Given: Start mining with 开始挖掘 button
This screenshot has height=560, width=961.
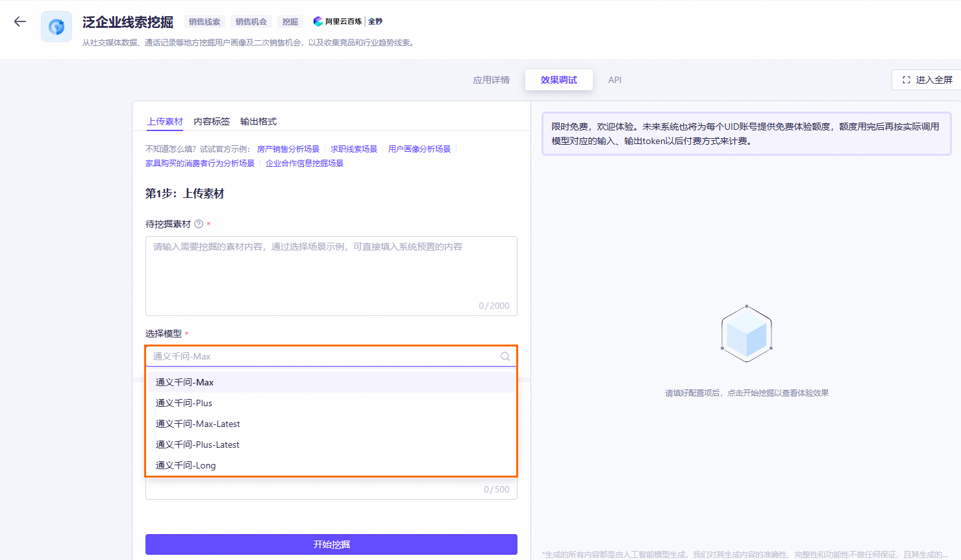Looking at the screenshot, I should coord(331,544).
